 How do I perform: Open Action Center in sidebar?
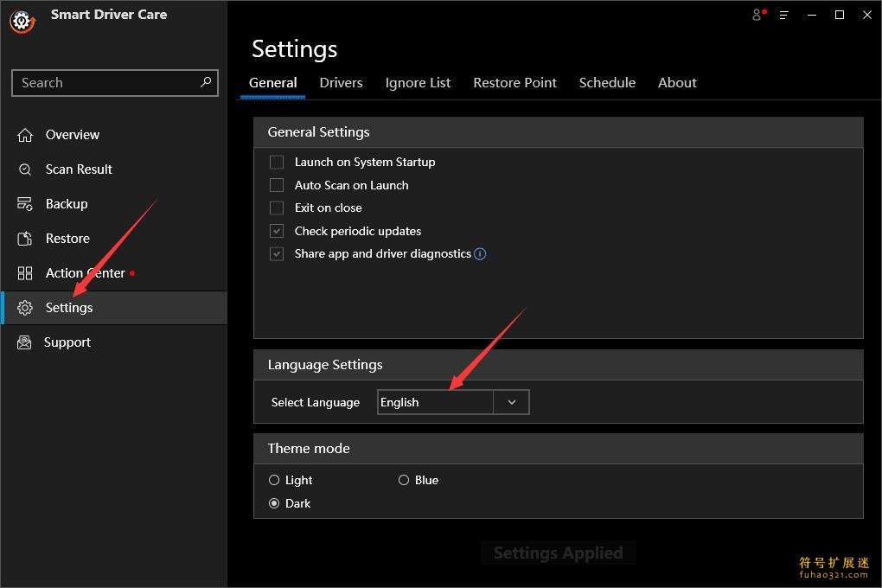[x=114, y=273]
